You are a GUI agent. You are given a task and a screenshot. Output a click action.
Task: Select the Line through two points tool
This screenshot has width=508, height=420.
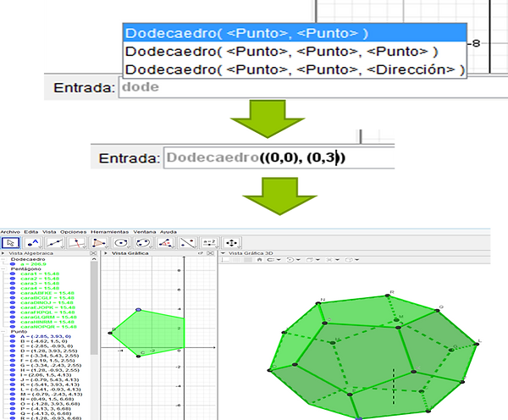(x=55, y=243)
